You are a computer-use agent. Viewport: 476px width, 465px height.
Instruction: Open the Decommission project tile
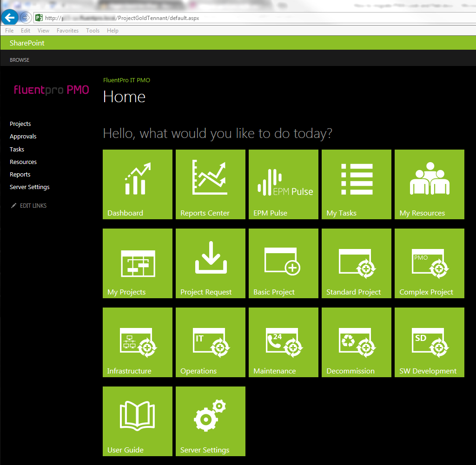click(x=357, y=342)
